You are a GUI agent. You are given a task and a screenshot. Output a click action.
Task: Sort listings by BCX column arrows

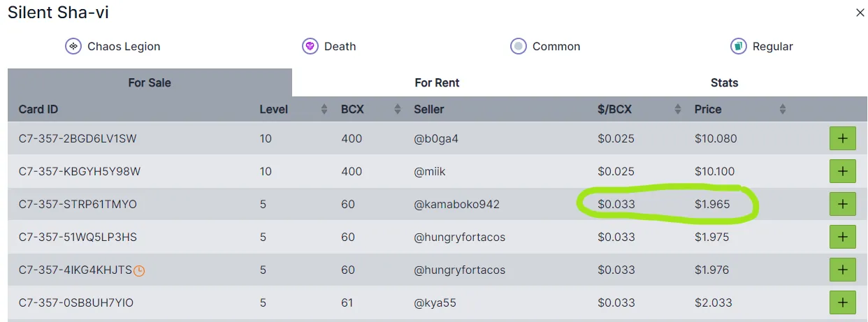(398, 109)
